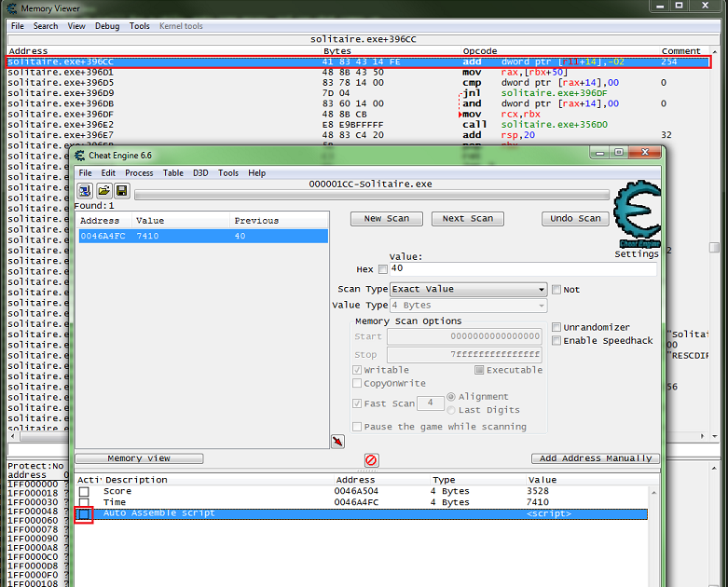
Task: Toggle the Writable checkbox
Action: 357,370
